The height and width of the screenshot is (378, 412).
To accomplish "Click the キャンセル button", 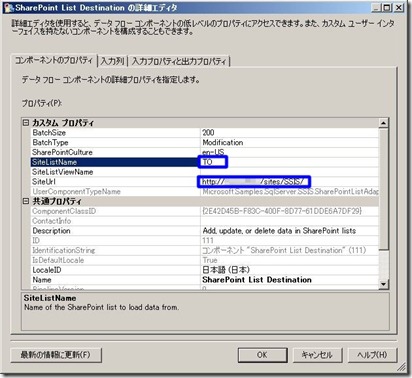I will (x=317, y=355).
